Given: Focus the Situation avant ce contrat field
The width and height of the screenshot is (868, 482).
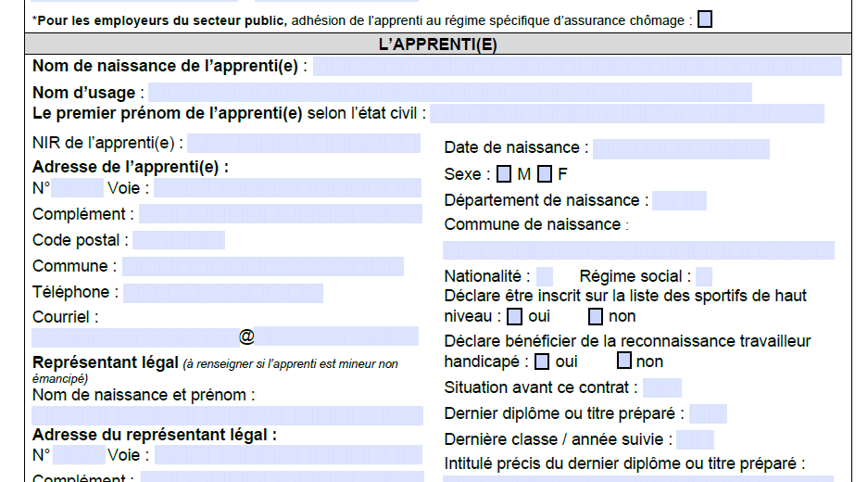Looking at the screenshot, I should click(x=661, y=387).
